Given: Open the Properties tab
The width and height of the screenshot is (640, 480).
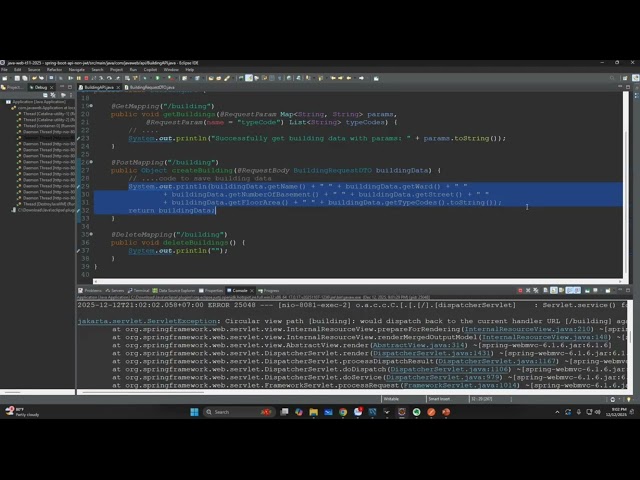Looking at the screenshot, I should tap(211, 290).
